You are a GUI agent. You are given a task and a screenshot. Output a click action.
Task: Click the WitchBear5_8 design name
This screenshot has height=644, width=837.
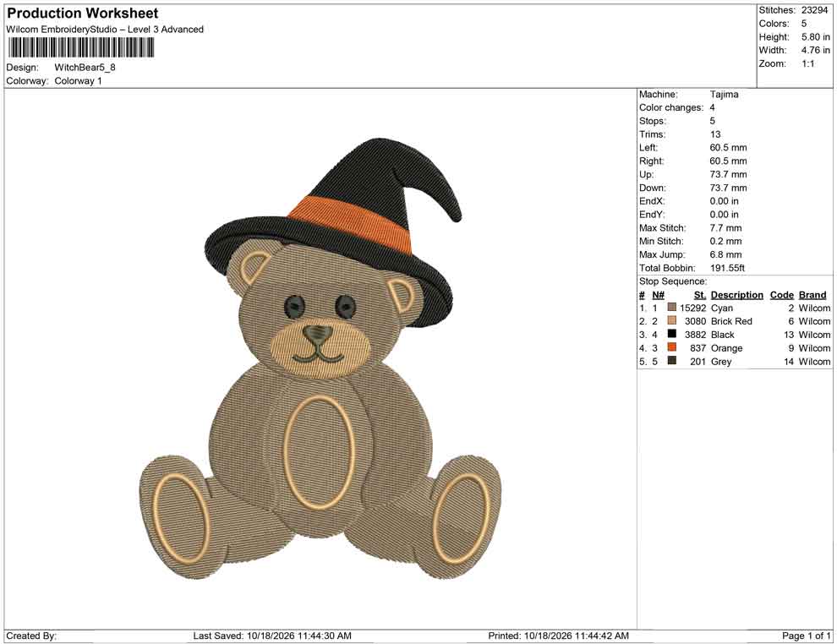(x=85, y=68)
